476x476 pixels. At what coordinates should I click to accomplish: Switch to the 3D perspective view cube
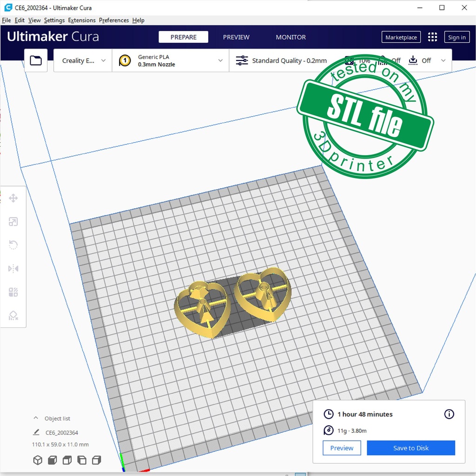tap(38, 460)
